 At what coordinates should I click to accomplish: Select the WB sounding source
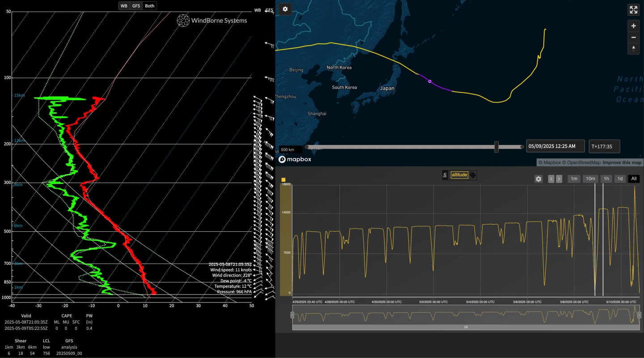coord(124,6)
